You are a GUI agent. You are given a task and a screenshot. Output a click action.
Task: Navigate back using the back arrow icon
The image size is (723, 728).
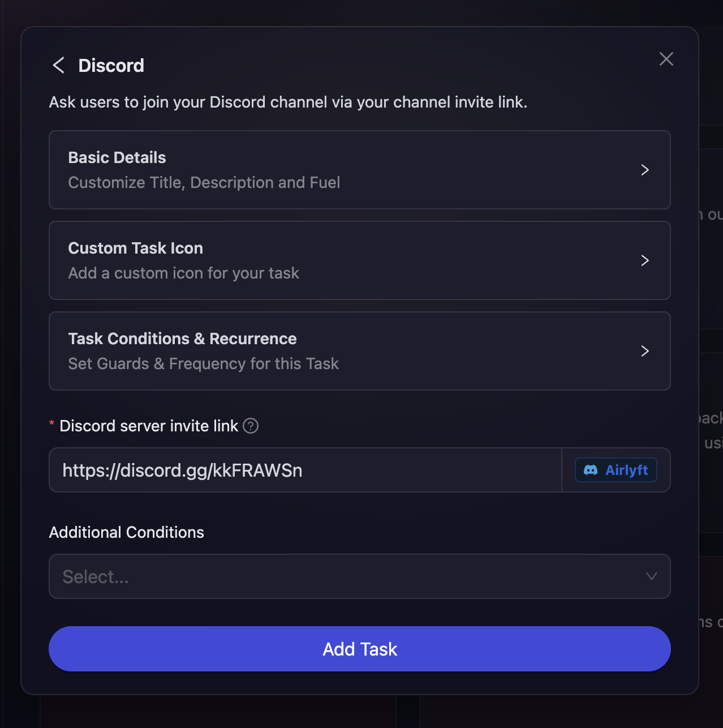pyautogui.click(x=58, y=65)
